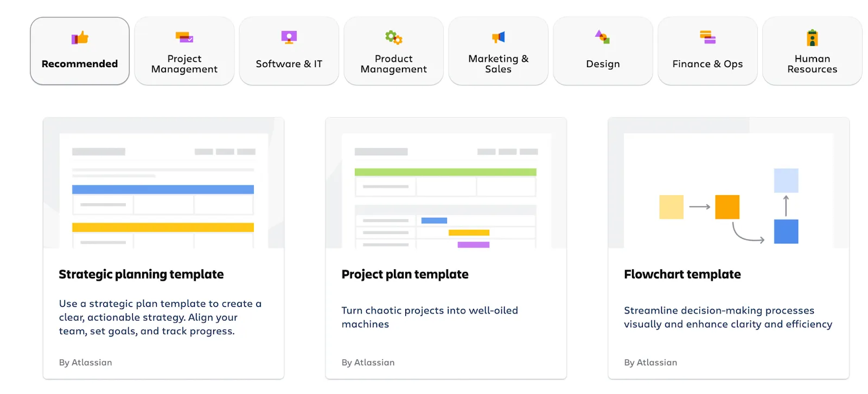Click the Finance & Ops icon
Viewport: 868px width, 394px height.
click(x=707, y=37)
